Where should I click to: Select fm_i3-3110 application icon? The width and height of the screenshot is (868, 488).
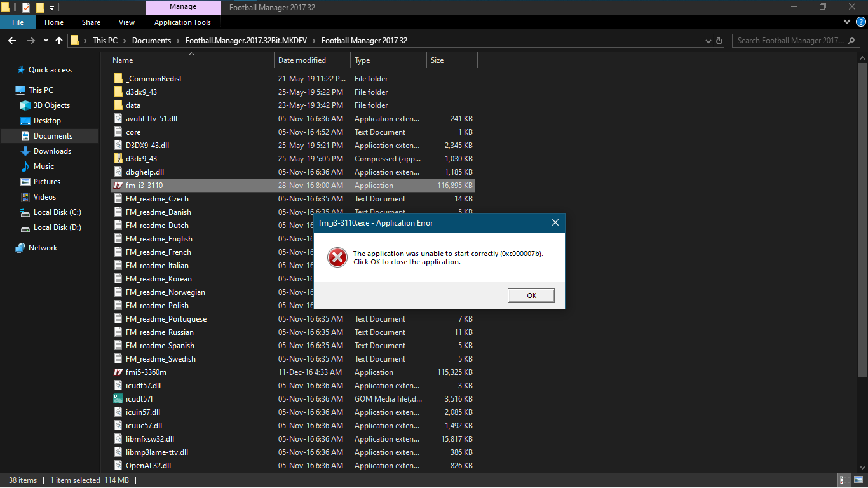tap(118, 186)
